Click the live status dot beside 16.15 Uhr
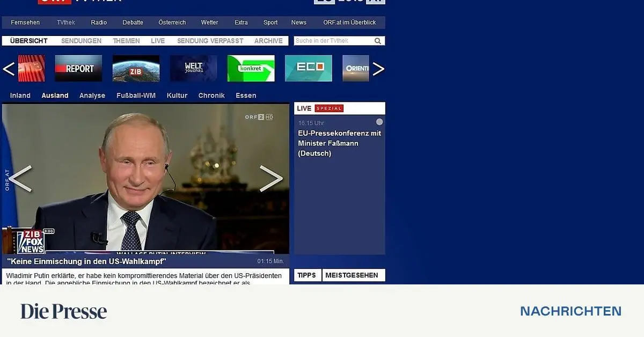The image size is (644, 337). click(x=379, y=123)
